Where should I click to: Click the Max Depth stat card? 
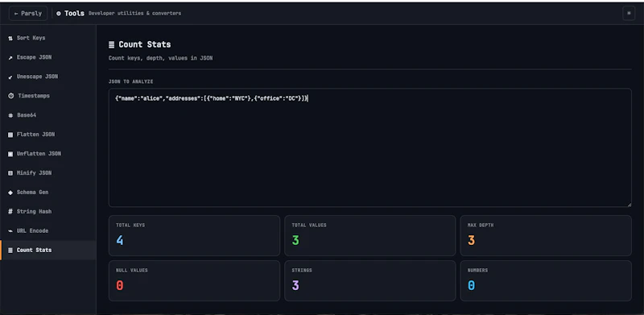[546, 235]
